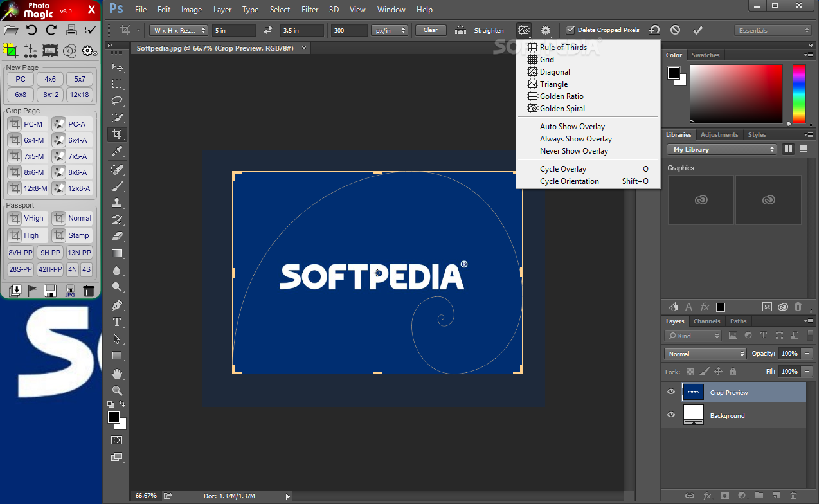This screenshot has width=819, height=504.
Task: Open the layer Kind filter dropdown
Action: (x=693, y=336)
